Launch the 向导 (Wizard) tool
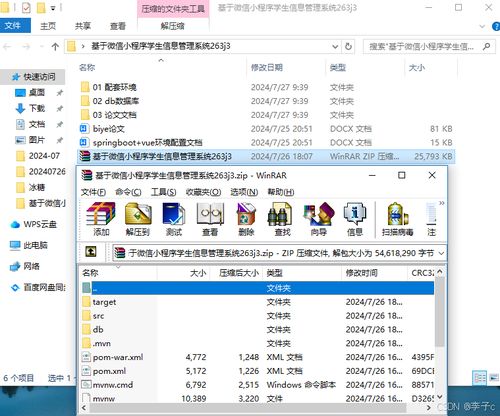This screenshot has height=416, width=500. point(319,219)
